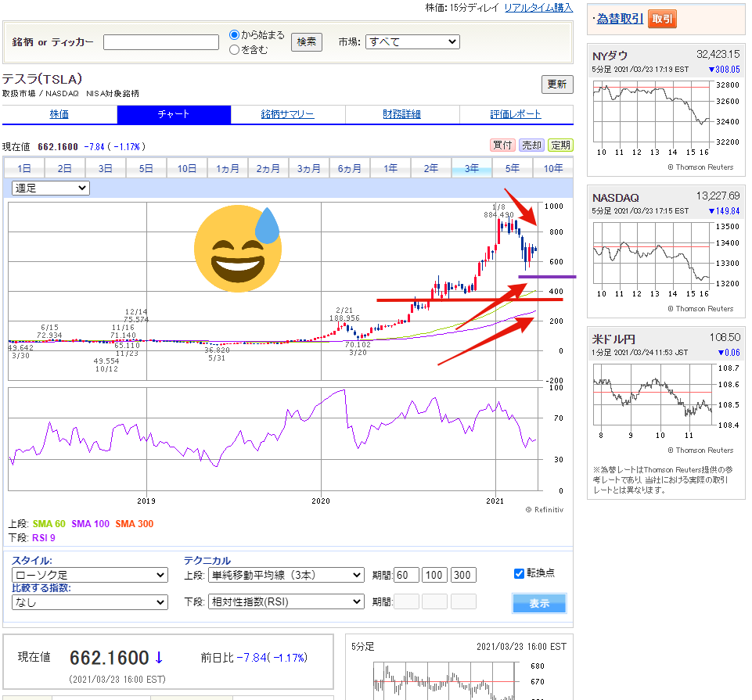752x700 pixels.
Task: Click the large 662.1600 price figure
Action: click(x=110, y=658)
